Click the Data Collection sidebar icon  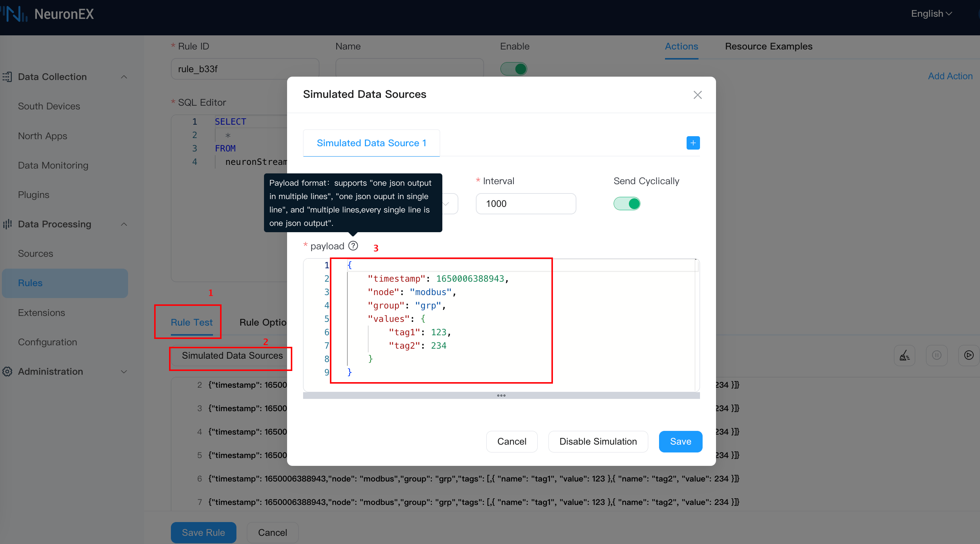[7, 77]
